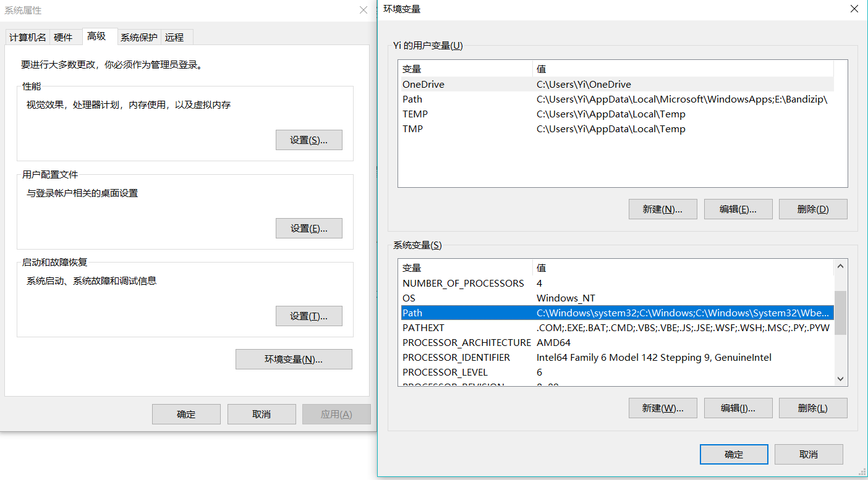868x480 pixels.
Task: Click 删除(L) for system variables
Action: (813, 408)
